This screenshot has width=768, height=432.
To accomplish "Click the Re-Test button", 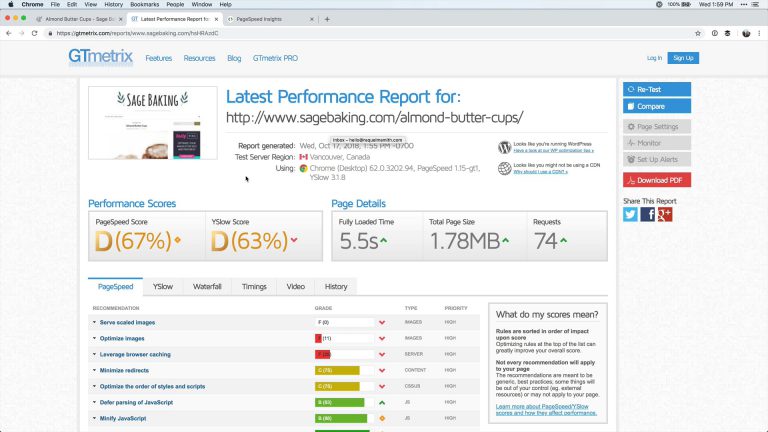I will tap(657, 89).
